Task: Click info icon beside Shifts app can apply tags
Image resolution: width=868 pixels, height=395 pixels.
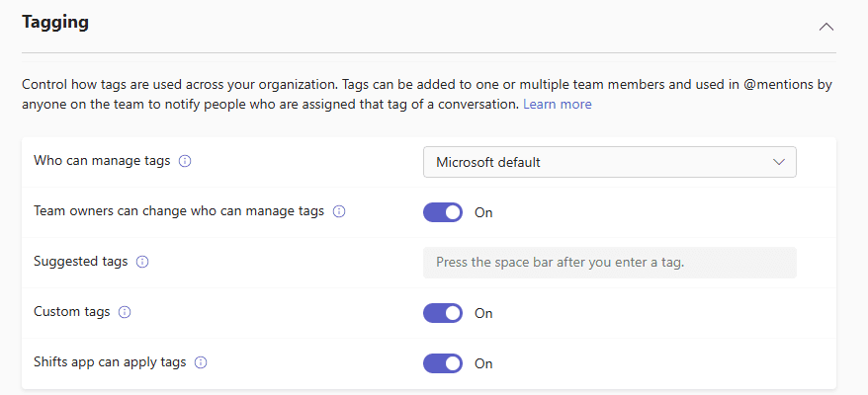Action: pyautogui.click(x=201, y=362)
